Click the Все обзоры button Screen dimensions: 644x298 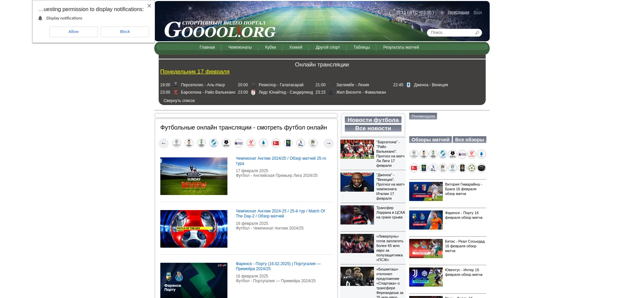(469, 140)
